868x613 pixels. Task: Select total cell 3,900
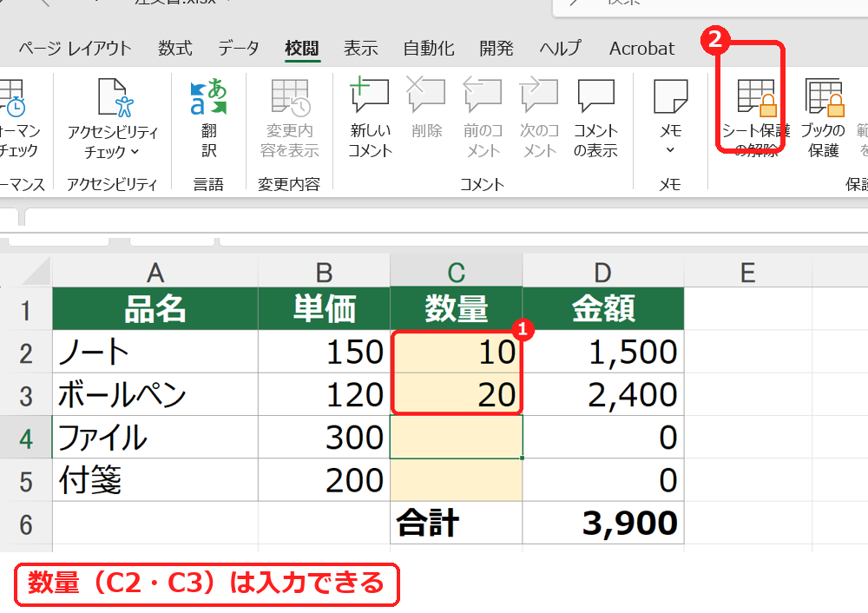[603, 523]
